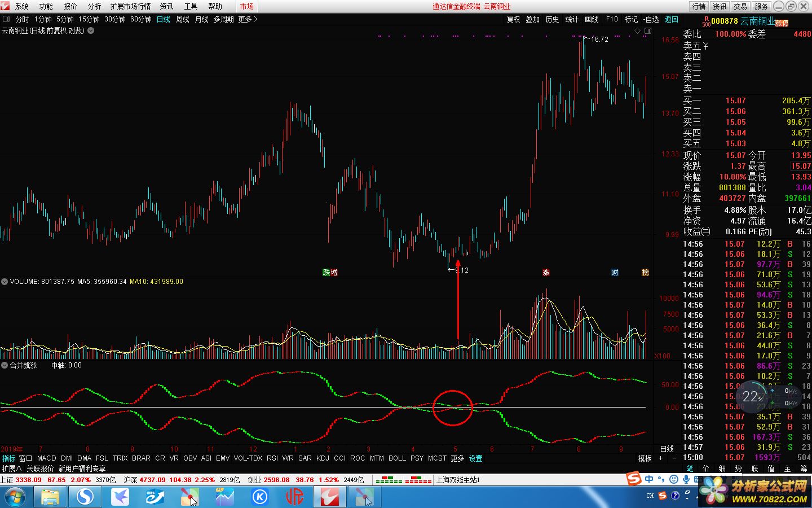Expand the 合并就涨 indicator dropdown arrow
Image resolution: width=812 pixels, height=508 pixels.
[5, 365]
